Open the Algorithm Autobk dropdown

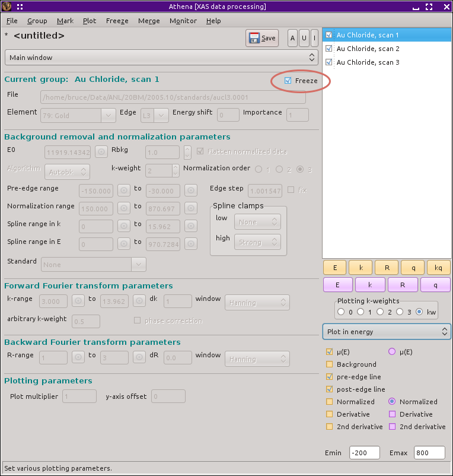point(68,172)
